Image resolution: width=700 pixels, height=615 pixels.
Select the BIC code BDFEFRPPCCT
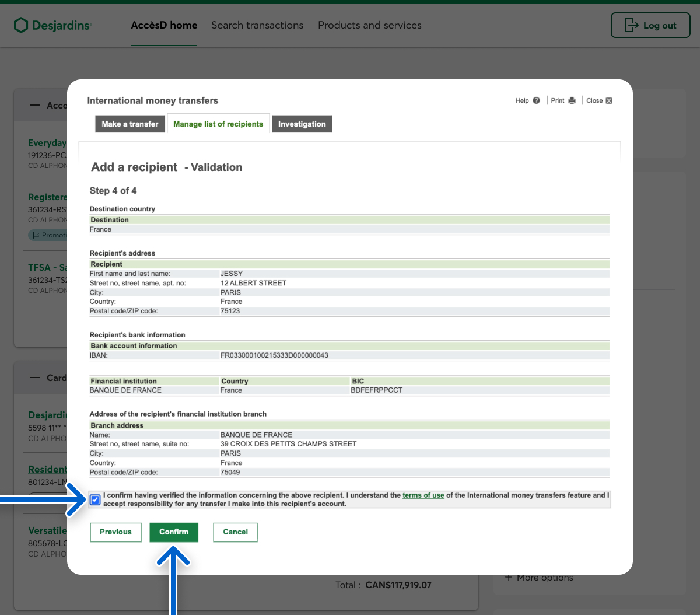coord(377,390)
